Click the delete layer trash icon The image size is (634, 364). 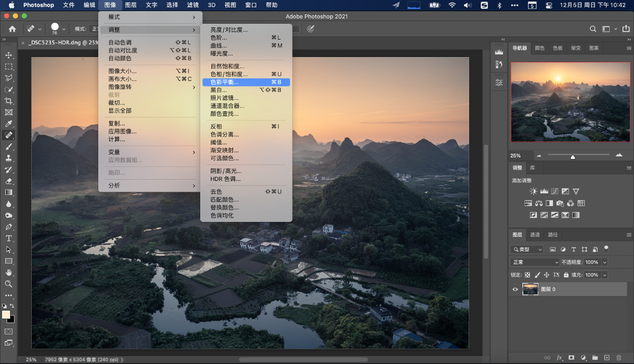tap(619, 358)
